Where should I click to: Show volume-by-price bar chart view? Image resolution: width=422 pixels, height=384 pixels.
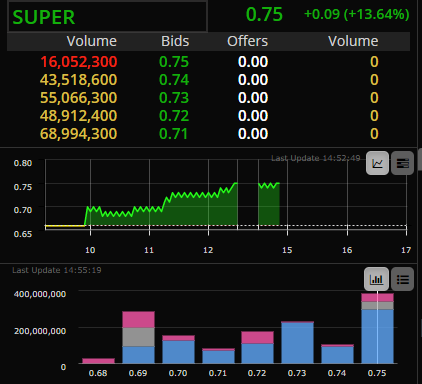coord(376,279)
